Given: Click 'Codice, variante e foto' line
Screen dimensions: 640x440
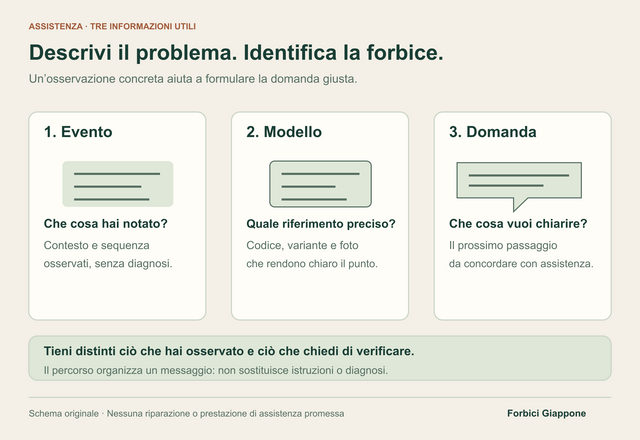Looking at the screenshot, I should tap(302, 245).
